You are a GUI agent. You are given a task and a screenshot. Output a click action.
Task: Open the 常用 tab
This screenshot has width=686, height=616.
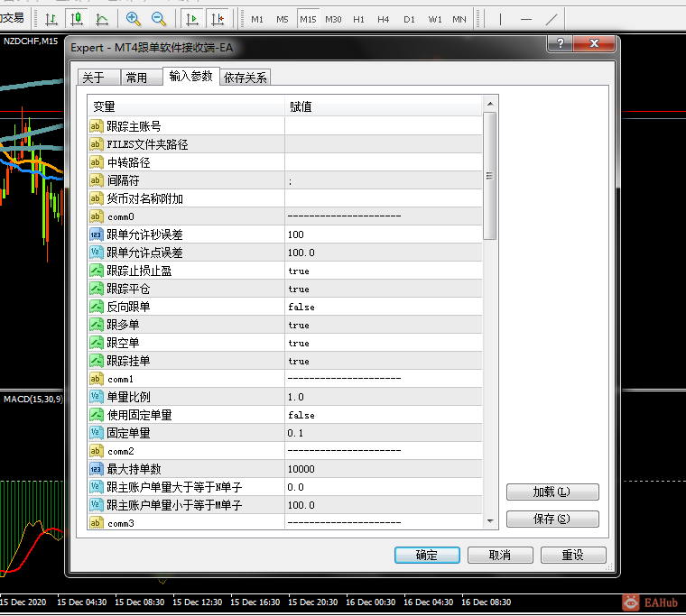click(142, 78)
